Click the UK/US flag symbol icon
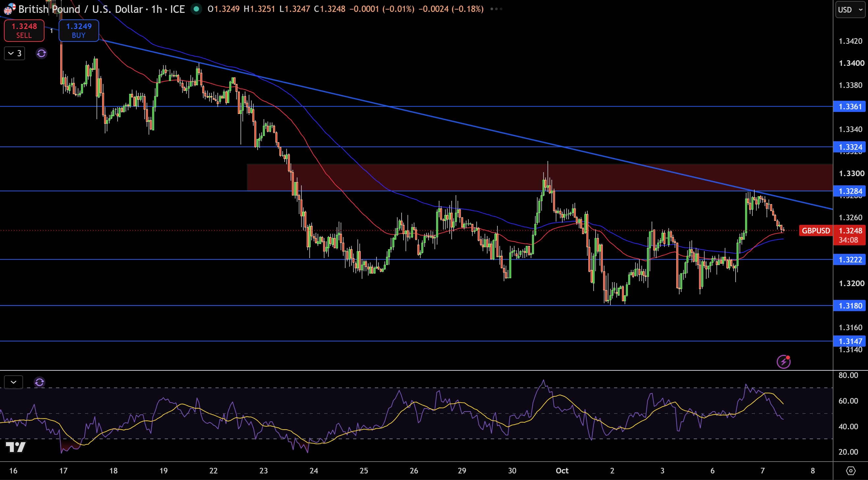The image size is (868, 480). (x=10, y=9)
